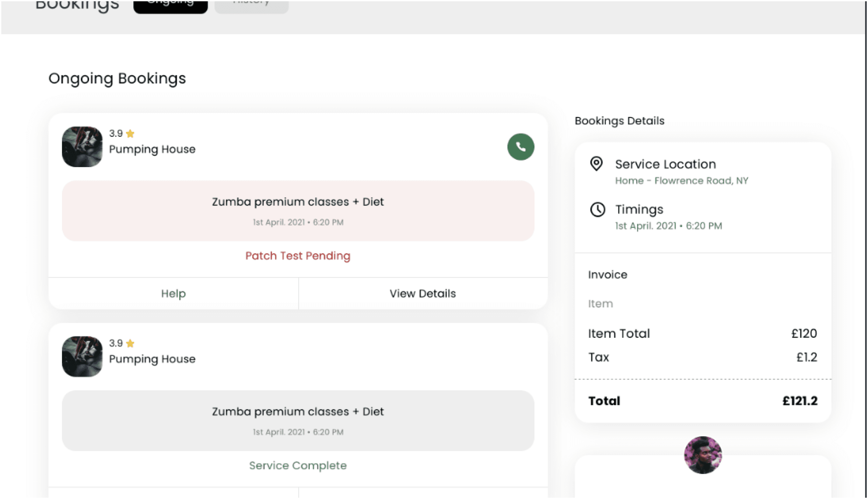Click the first Pumping House name
Screen dimensions: 868x499
point(152,149)
